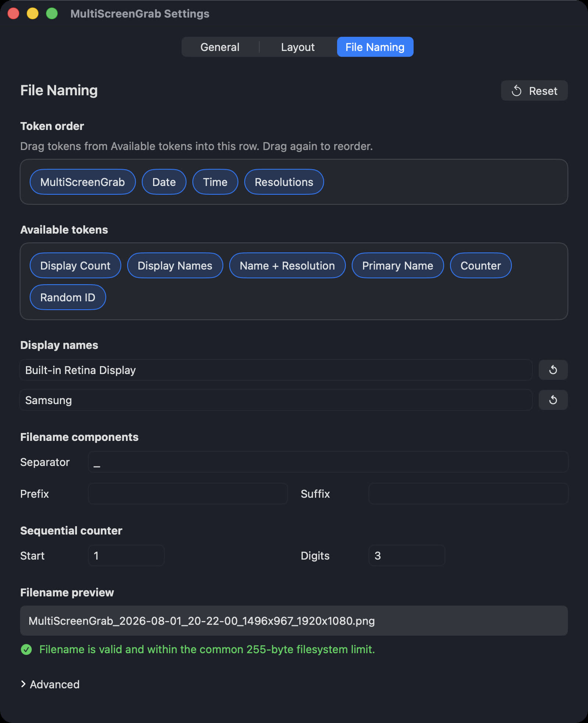
Task: Select the MultiScreenGrab token
Action: (x=83, y=182)
